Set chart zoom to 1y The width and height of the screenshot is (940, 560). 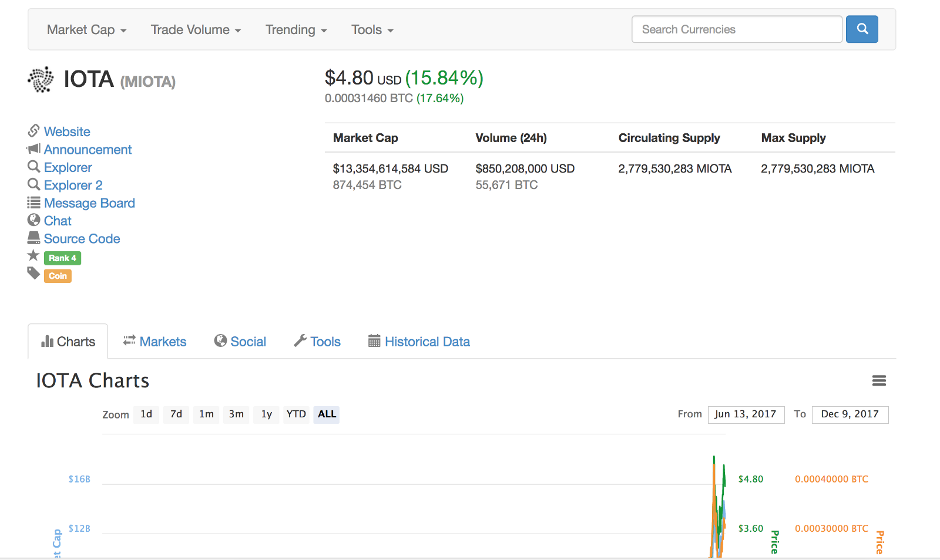click(x=267, y=414)
